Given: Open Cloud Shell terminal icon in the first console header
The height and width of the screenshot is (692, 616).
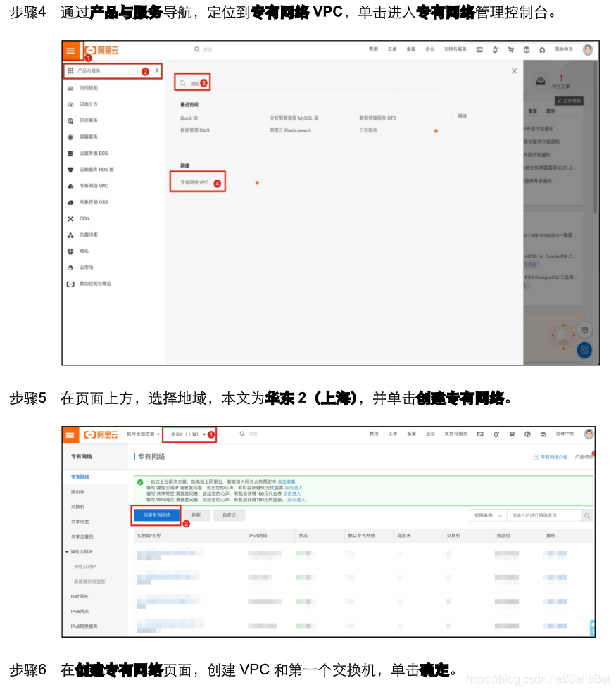Looking at the screenshot, I should [x=479, y=50].
